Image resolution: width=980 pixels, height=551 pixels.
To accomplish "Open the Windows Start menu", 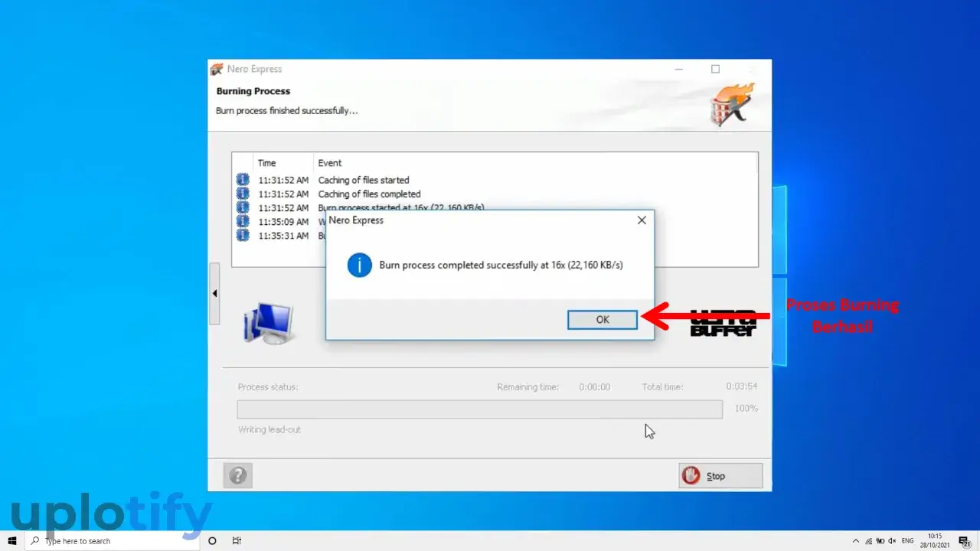I will click(12, 541).
